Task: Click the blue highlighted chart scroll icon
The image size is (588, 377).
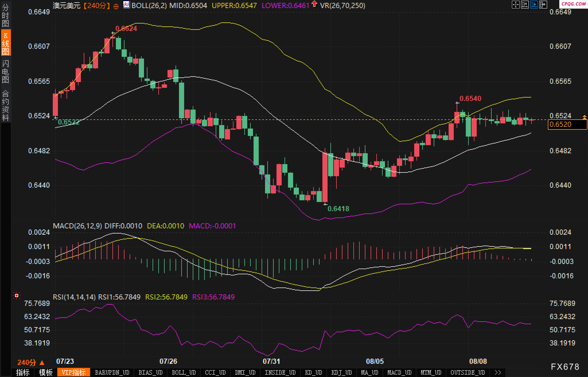Action: (534, 5)
